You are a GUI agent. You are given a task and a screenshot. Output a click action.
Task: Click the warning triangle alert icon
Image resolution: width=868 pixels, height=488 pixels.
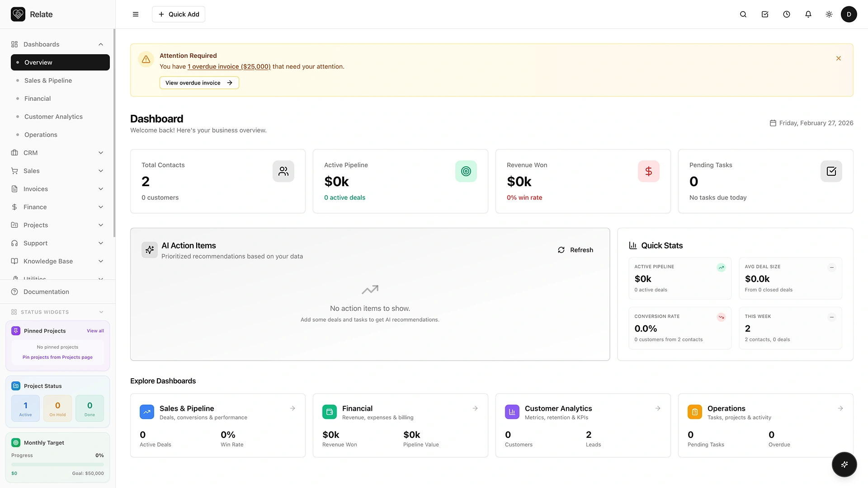146,59
